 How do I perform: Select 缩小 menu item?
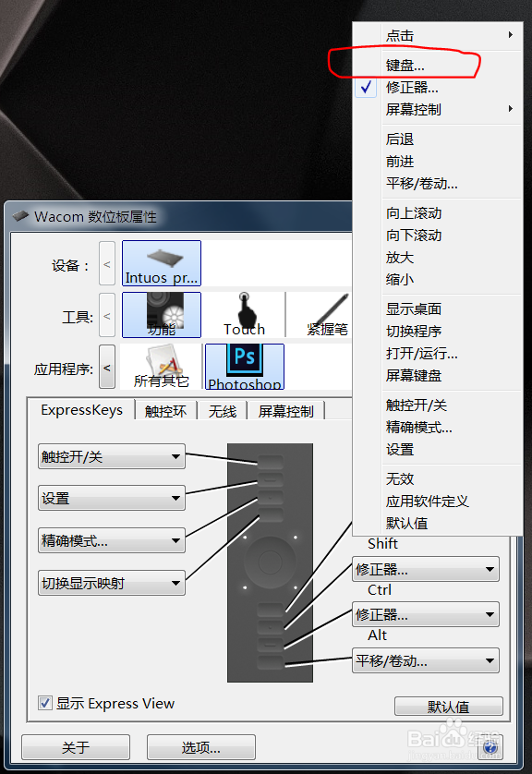tap(438, 279)
